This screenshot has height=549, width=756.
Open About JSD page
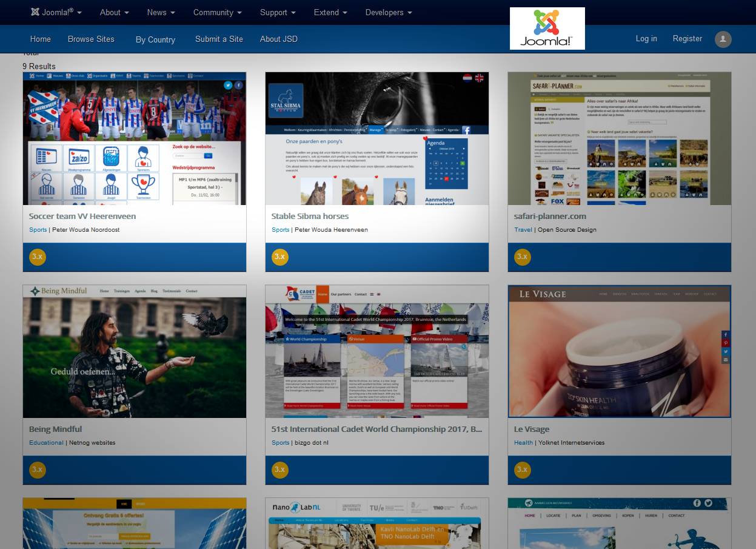coord(279,39)
